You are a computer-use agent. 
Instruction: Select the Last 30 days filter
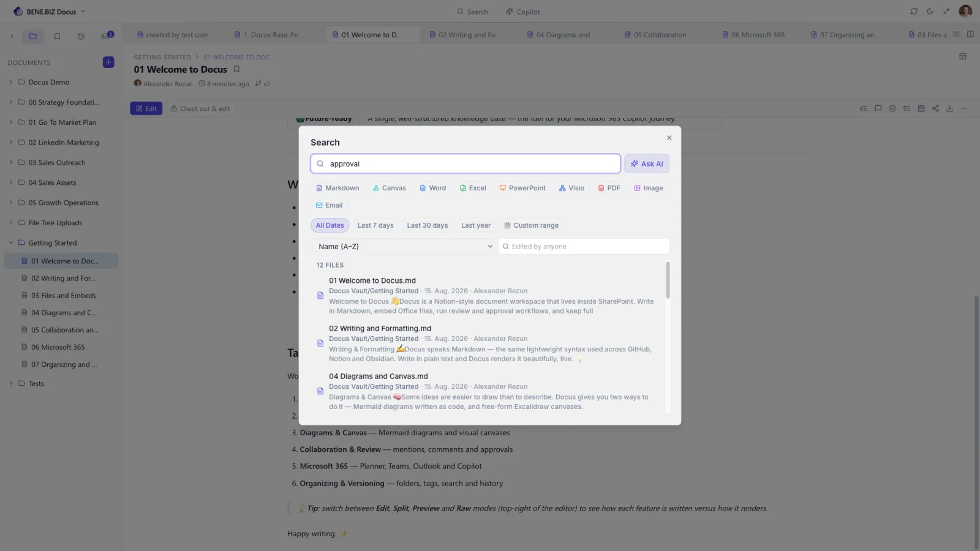coord(428,225)
